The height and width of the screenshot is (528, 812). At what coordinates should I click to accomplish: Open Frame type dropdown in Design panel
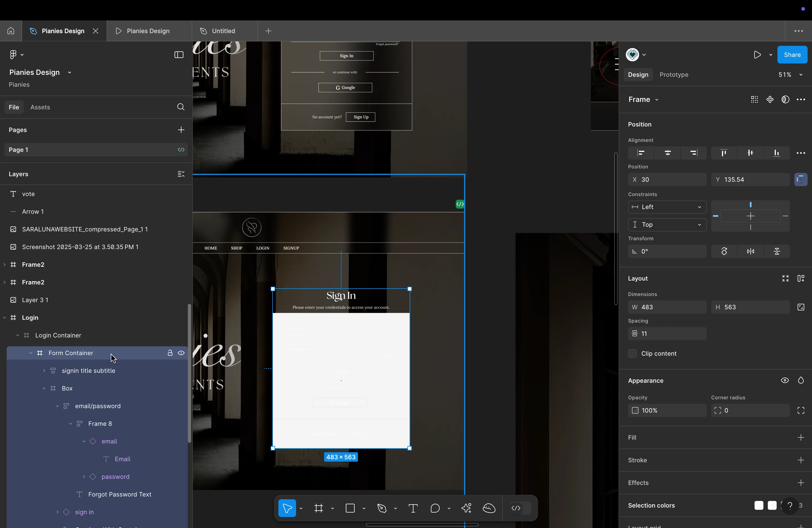tap(644, 100)
